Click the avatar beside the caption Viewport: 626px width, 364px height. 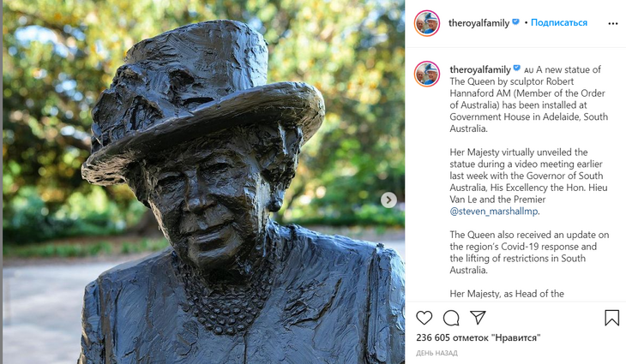pos(427,74)
